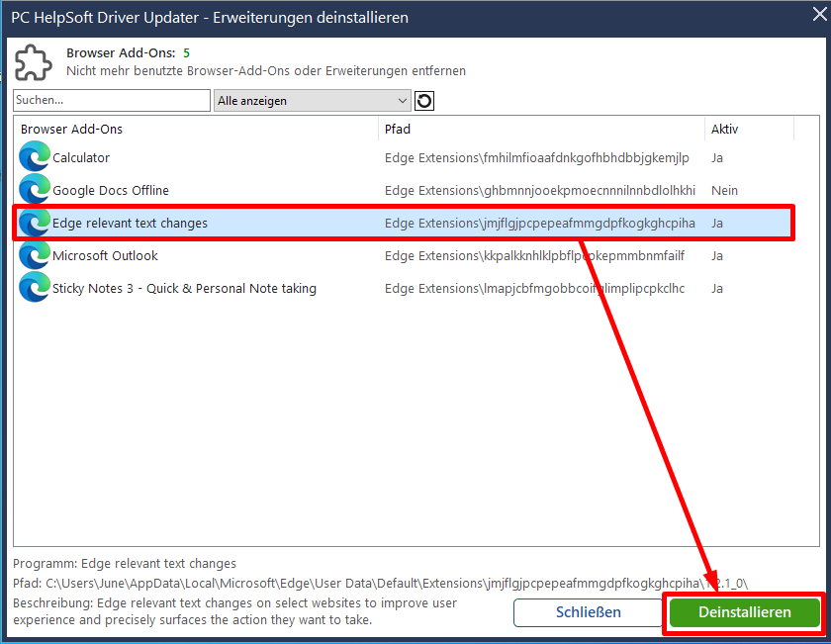The height and width of the screenshot is (644, 831).
Task: Click the path ending in nnbdlolhkhi
Action: pyautogui.click(x=539, y=190)
